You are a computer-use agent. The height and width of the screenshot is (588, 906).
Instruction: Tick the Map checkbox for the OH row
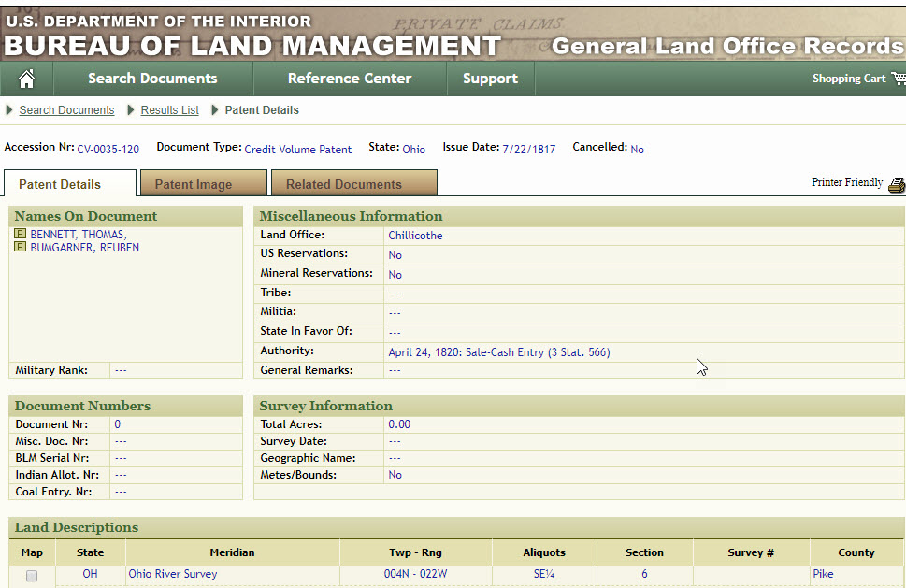click(x=32, y=575)
